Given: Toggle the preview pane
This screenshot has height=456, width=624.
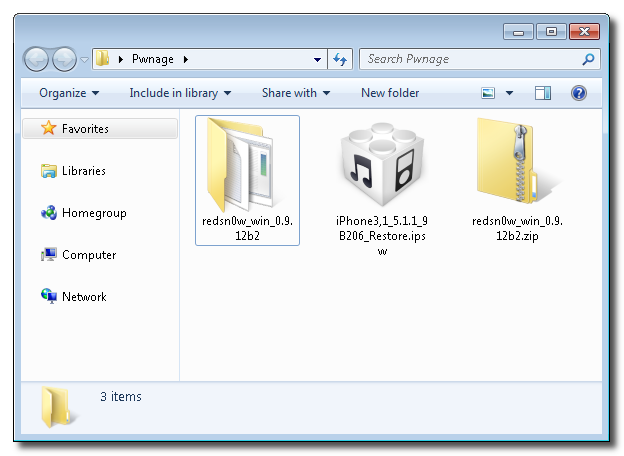Looking at the screenshot, I should click(542, 93).
